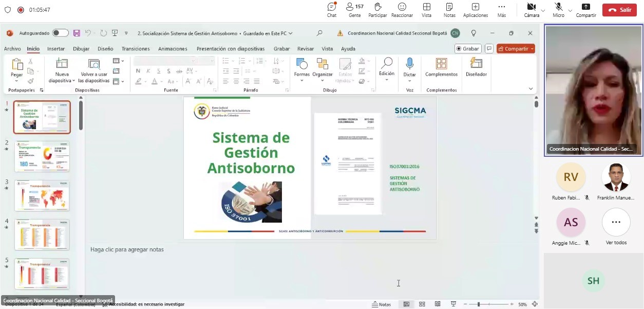Image resolution: width=644 pixels, height=309 pixels.
Task: Click the 50% zoom level
Action: [x=522, y=304]
